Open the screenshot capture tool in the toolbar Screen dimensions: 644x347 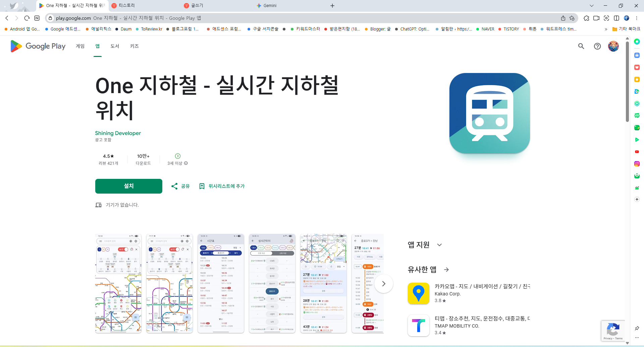pos(606,18)
